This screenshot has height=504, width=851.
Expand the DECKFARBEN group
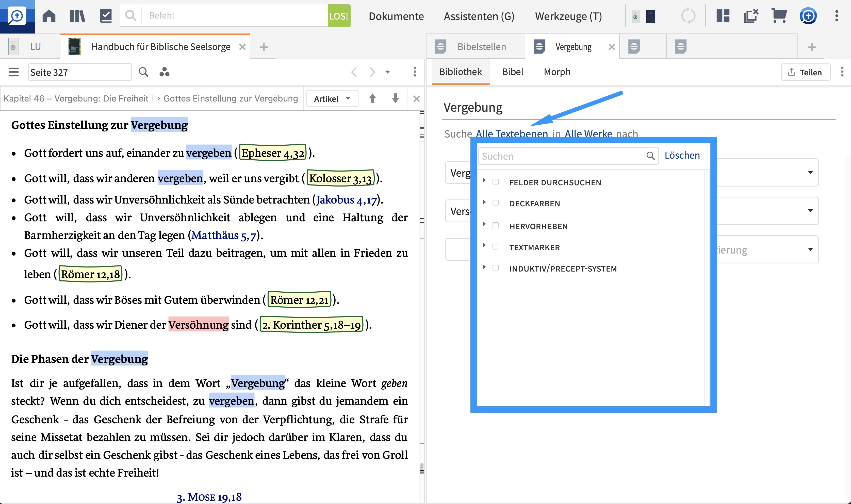pyautogui.click(x=484, y=202)
